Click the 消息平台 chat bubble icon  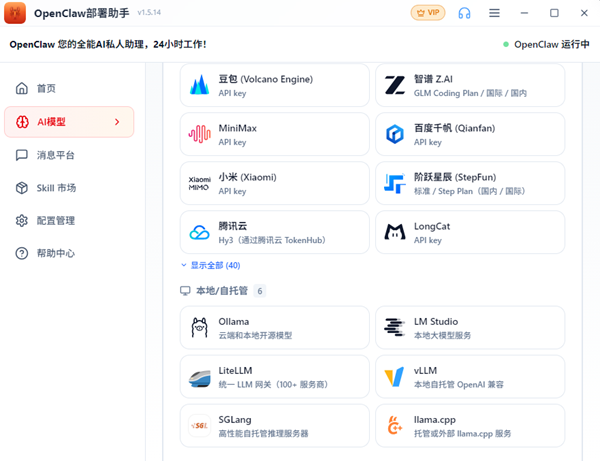[x=22, y=155]
